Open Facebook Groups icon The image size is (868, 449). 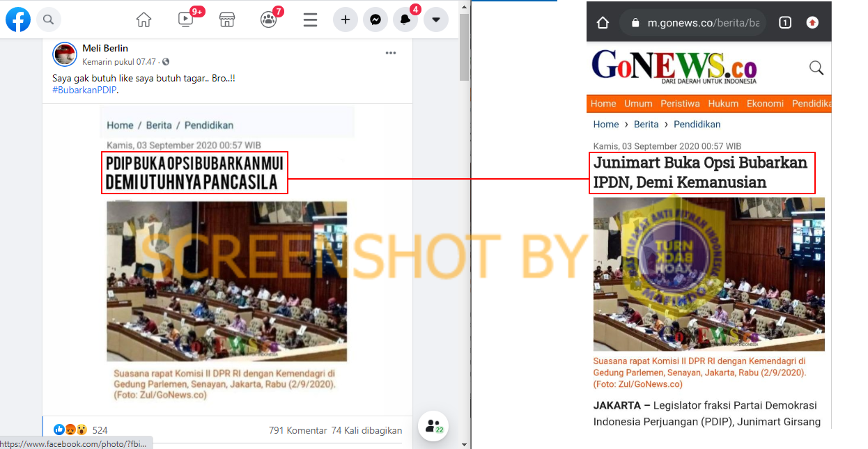tap(269, 19)
